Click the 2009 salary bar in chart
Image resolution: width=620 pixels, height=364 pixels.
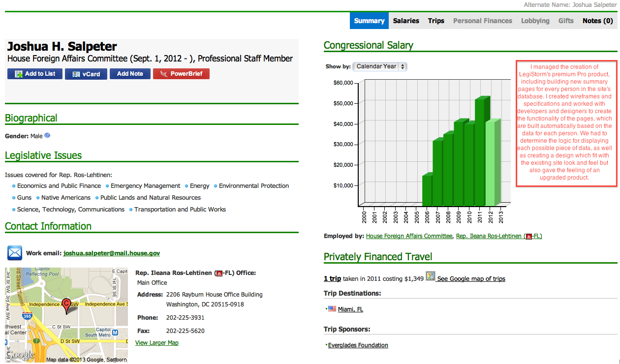point(460,162)
